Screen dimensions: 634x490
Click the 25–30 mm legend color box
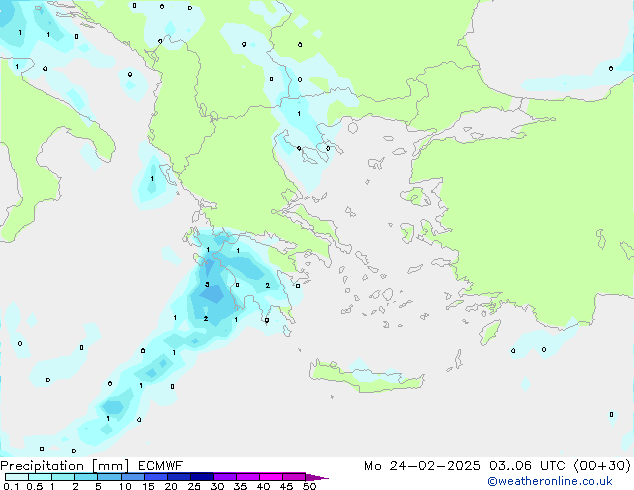[x=202, y=477]
